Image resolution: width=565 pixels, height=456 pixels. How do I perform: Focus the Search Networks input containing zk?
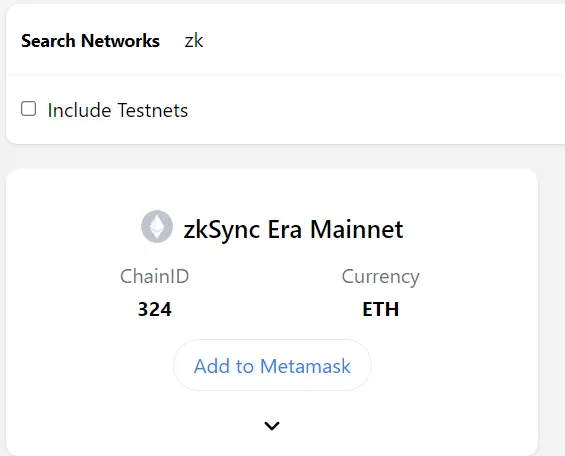(373, 40)
